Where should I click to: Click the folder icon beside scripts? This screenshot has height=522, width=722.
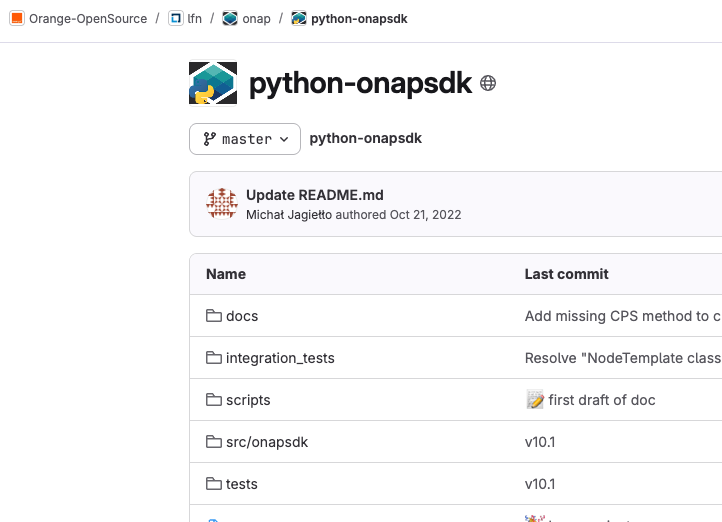pyautogui.click(x=214, y=400)
